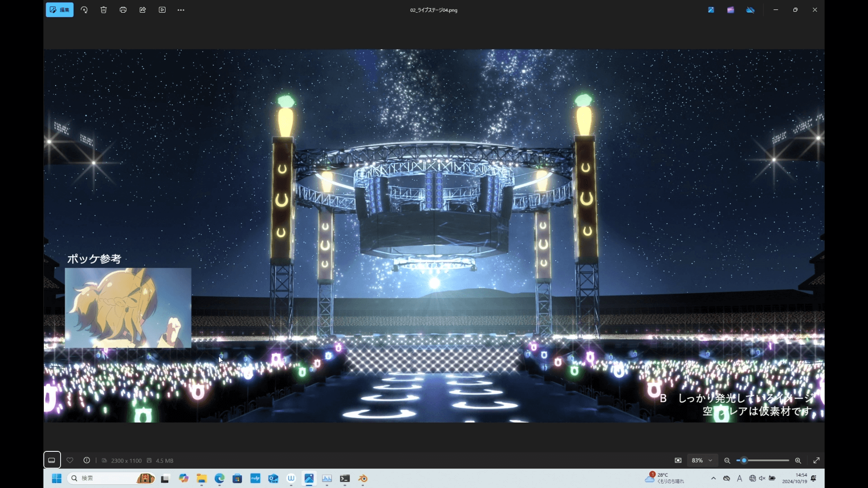Click the crossed-out cloud OneDrive icon in title bar
Screen dimensions: 868x488
[750, 10]
